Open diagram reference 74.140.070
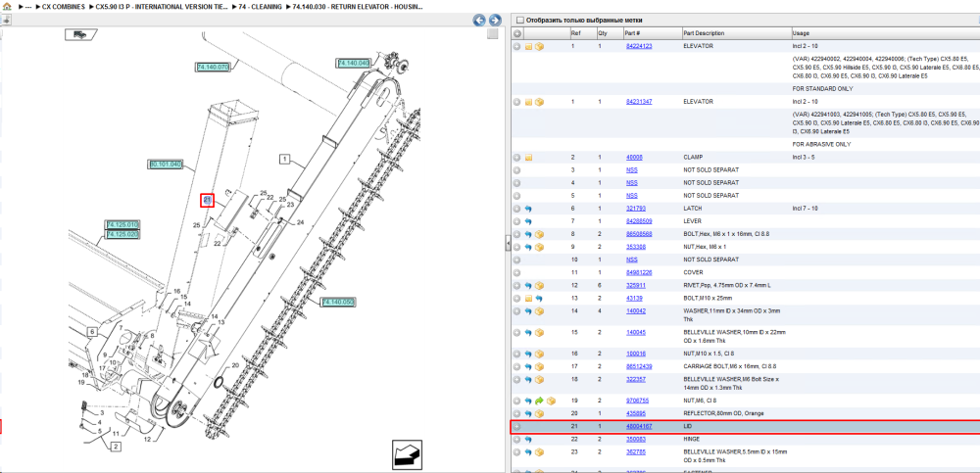This screenshot has width=980, height=473. pyautogui.click(x=213, y=67)
